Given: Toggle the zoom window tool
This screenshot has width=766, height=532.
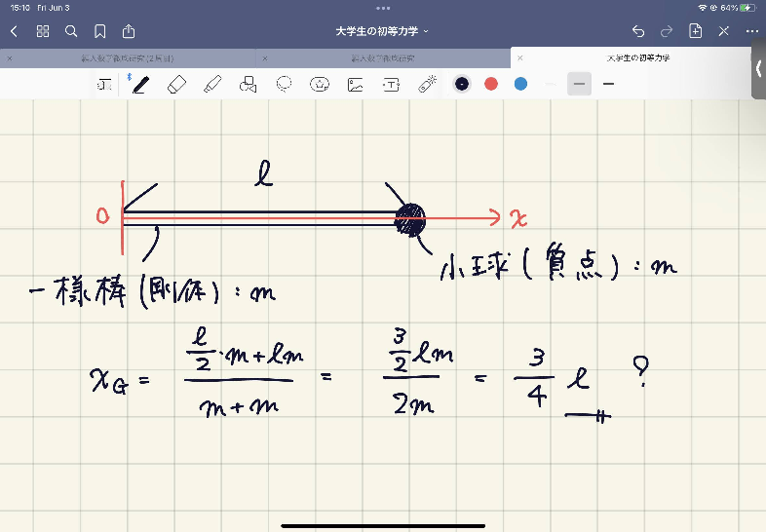Looking at the screenshot, I should click(105, 85).
